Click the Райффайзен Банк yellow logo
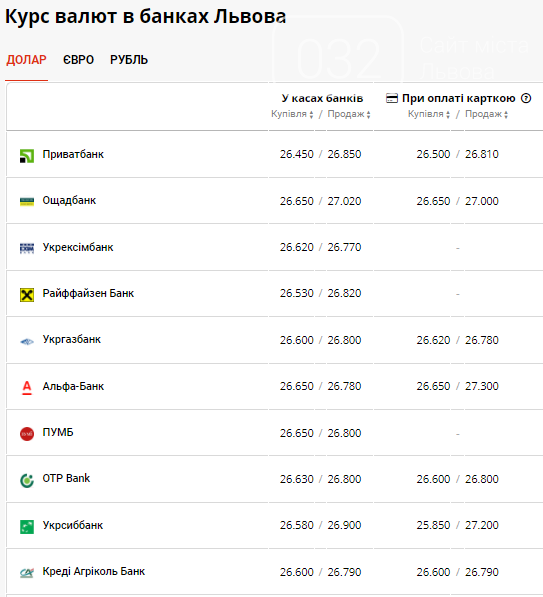 click(x=27, y=295)
